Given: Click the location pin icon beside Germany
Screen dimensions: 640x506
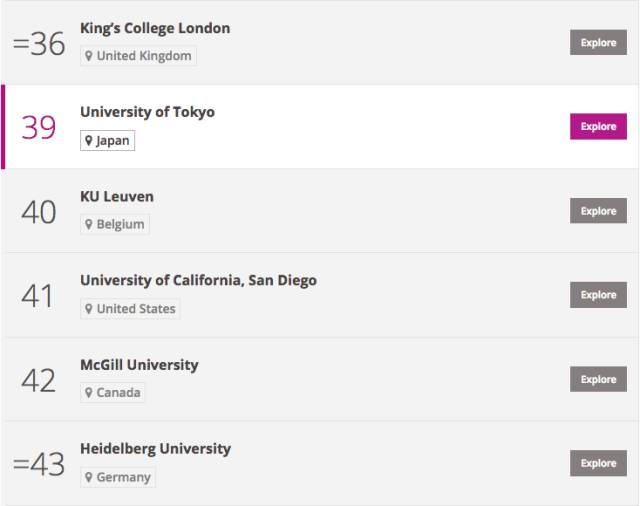Looking at the screenshot, I should click(x=89, y=478).
